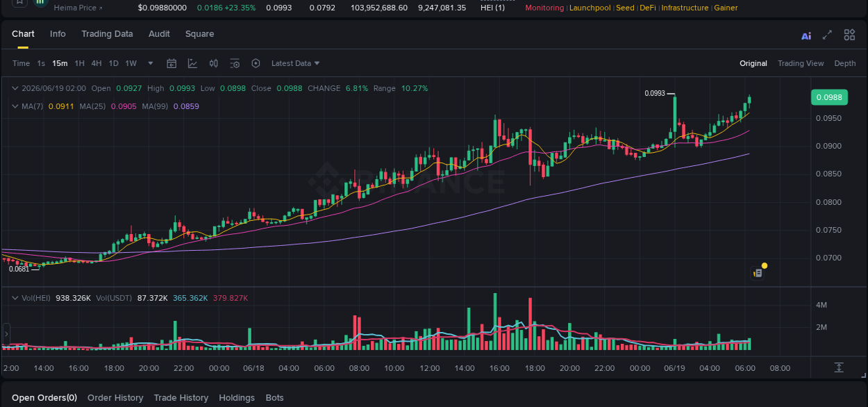The width and height of the screenshot is (868, 407).
Task: Click the HEI (1) label
Action: coord(492,8)
